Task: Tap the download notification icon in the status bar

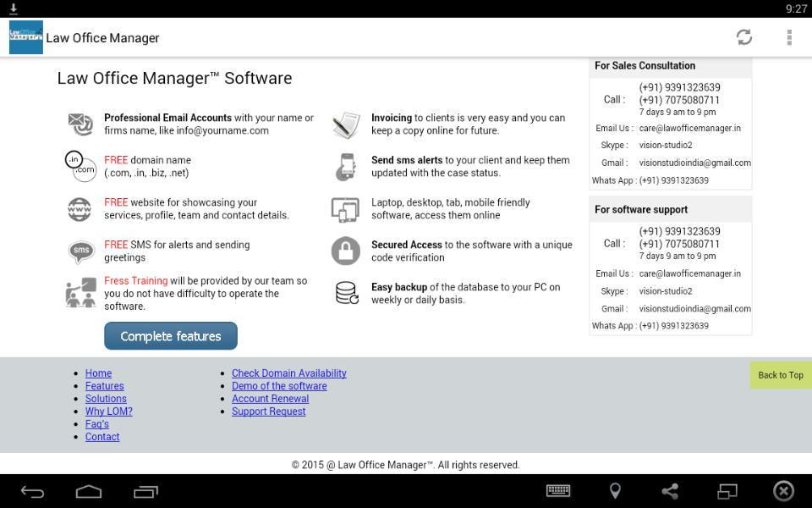Action: (x=14, y=8)
